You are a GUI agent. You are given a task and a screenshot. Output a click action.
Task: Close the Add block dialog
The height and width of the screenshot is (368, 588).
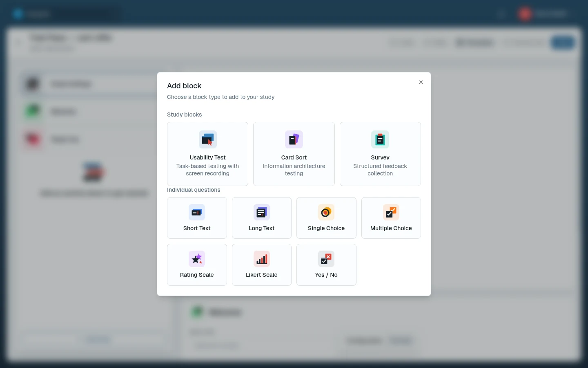(x=421, y=82)
